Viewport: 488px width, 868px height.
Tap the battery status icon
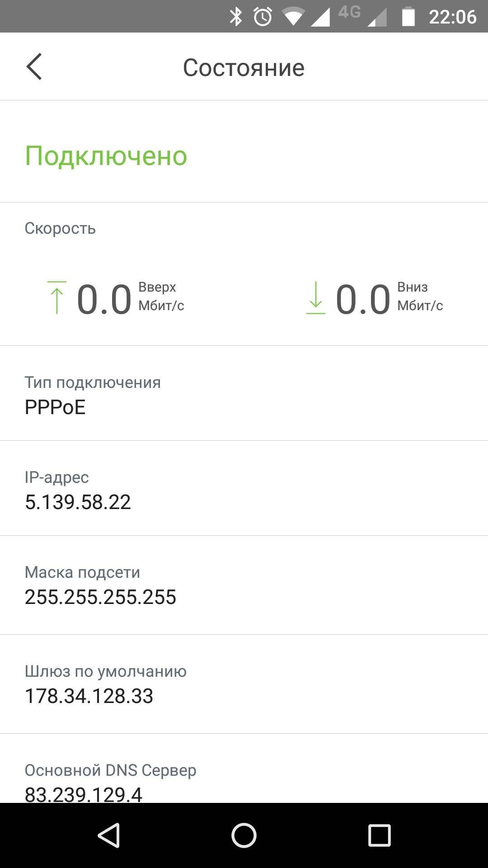[x=408, y=17]
